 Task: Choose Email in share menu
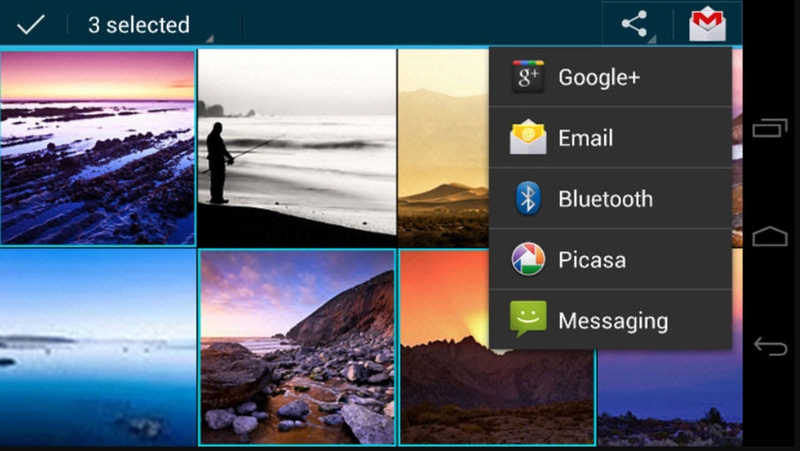tap(610, 138)
